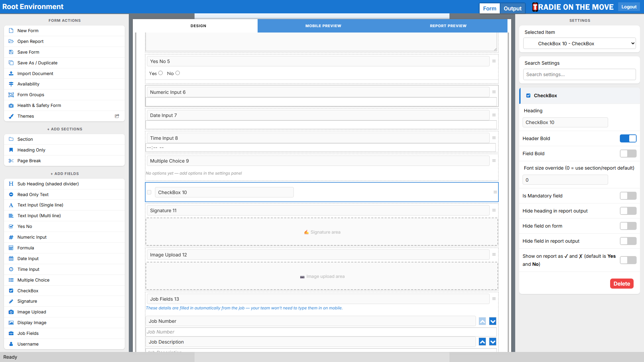This screenshot has width=644, height=362.
Task: Move Job Description field up with arrow
Action: [x=482, y=342]
